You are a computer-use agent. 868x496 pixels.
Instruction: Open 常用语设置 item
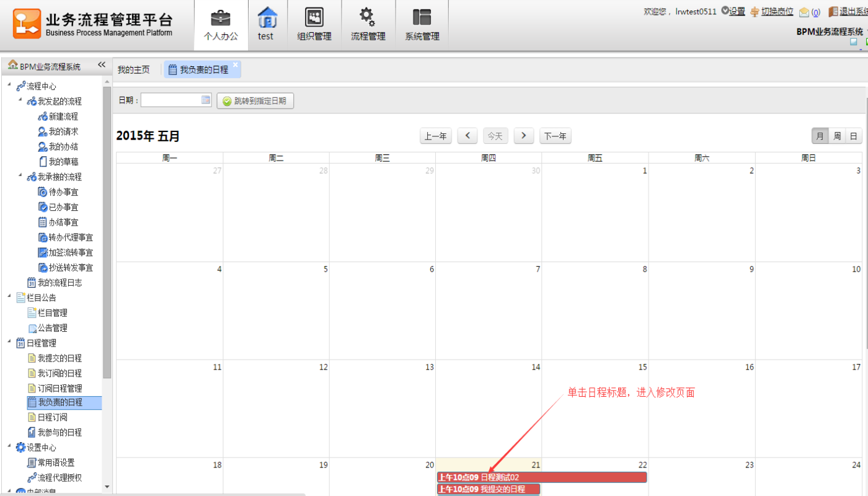tap(56, 463)
